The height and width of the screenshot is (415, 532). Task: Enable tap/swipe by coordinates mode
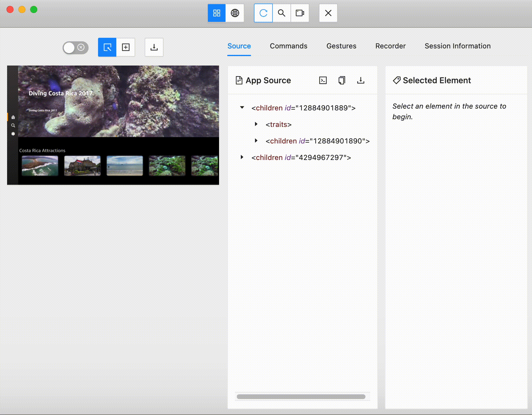click(126, 47)
